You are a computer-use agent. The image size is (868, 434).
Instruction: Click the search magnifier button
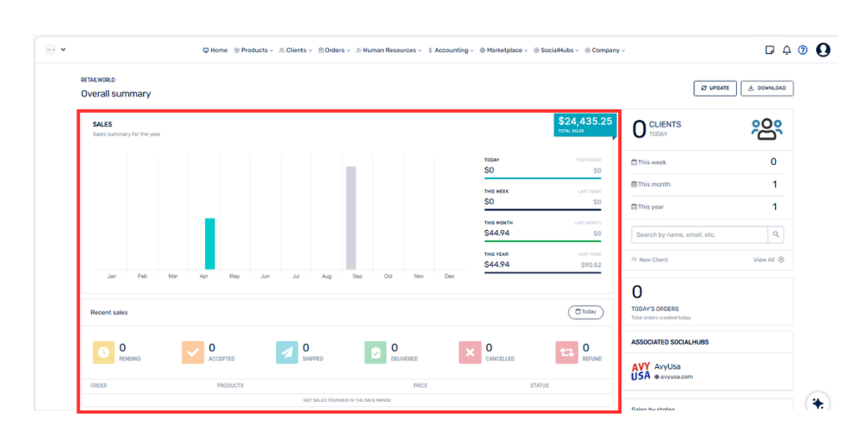click(x=776, y=234)
